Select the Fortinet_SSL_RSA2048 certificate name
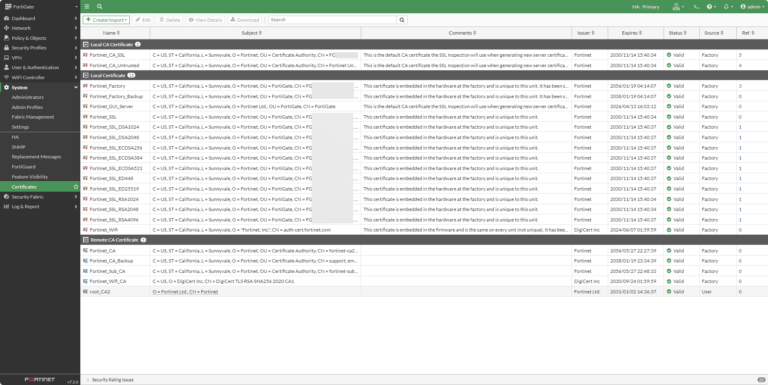 pyautogui.click(x=114, y=209)
